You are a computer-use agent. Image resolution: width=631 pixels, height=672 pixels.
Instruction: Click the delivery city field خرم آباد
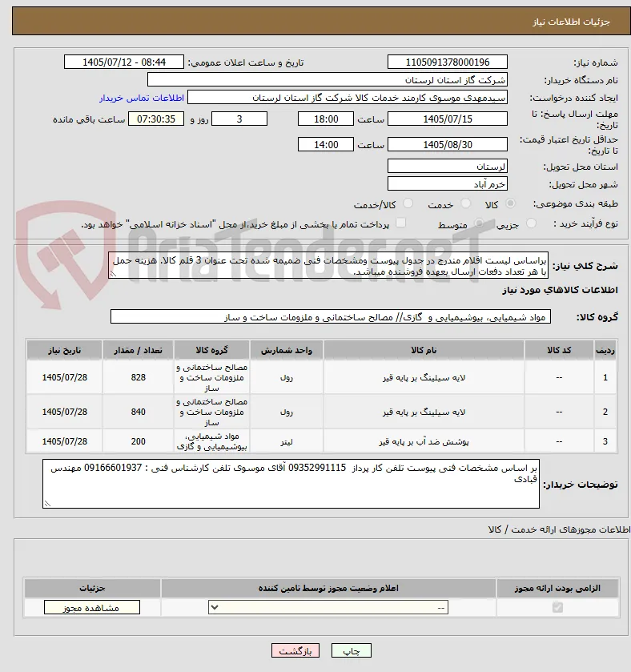pyautogui.click(x=448, y=184)
